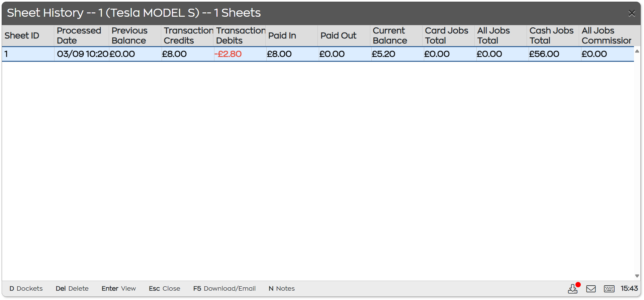Click the £8.00 Transaction Credits cell
Viewport: 644px width, 300px height.
click(188, 54)
